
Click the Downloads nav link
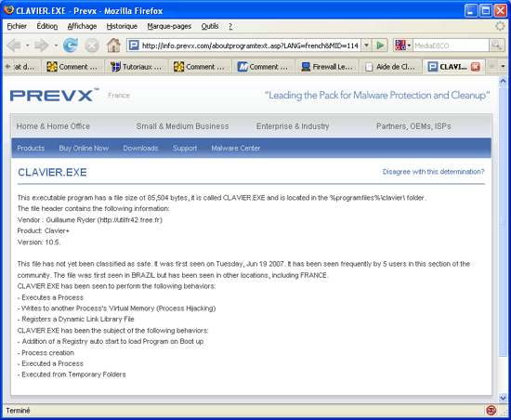click(x=140, y=149)
